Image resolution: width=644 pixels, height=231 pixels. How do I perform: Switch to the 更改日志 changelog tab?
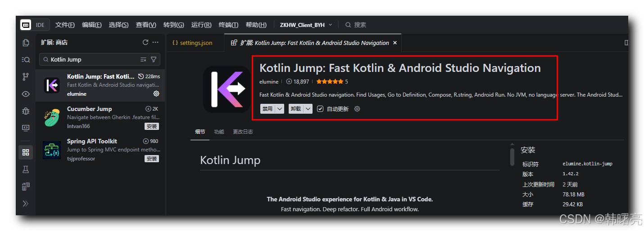point(243,132)
